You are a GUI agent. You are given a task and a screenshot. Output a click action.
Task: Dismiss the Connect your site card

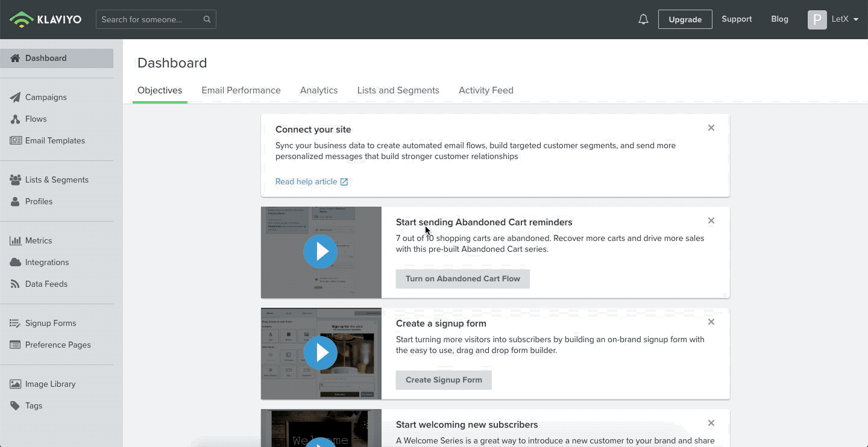coord(711,128)
